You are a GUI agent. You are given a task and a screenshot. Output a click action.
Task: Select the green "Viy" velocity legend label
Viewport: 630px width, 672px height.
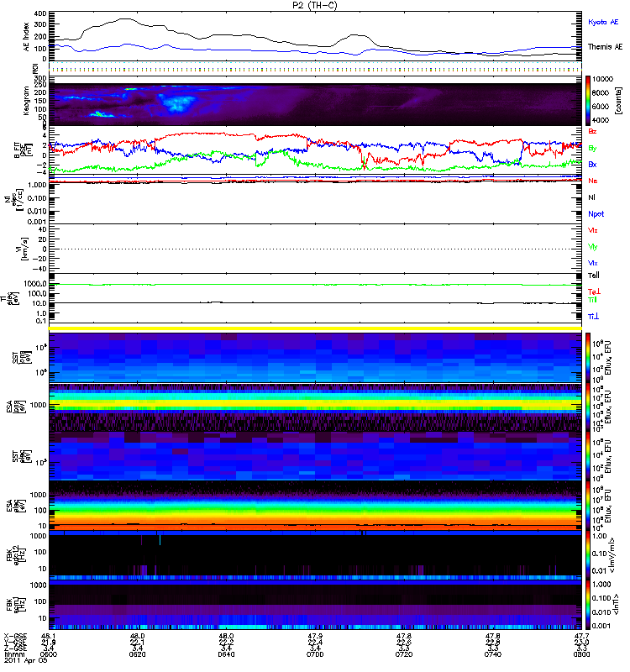click(x=592, y=247)
